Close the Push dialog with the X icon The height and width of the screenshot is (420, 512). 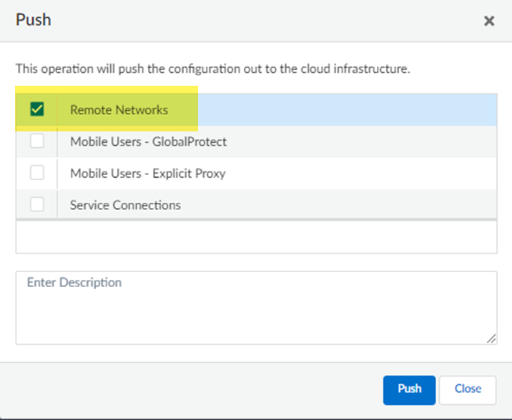point(489,21)
